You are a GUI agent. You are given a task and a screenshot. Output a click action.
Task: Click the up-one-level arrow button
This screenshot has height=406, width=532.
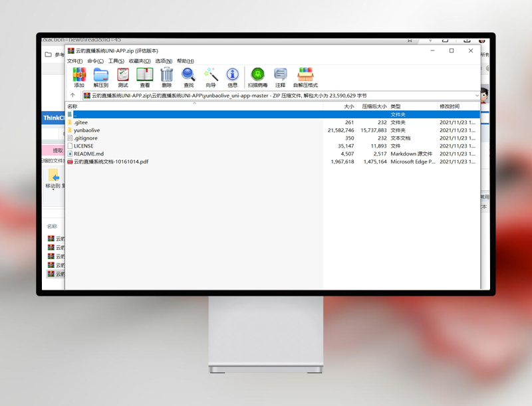point(72,96)
